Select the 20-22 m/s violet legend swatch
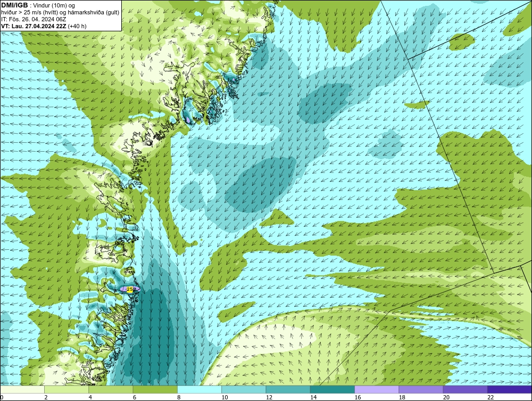 click(465, 389)
